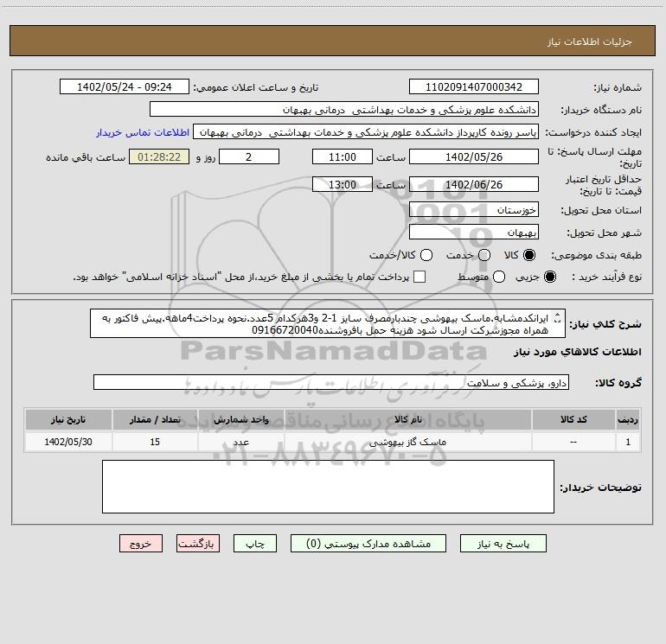Screen dimensions: 666x644
Task: Click the unit cell عدد
Action: [240, 442]
